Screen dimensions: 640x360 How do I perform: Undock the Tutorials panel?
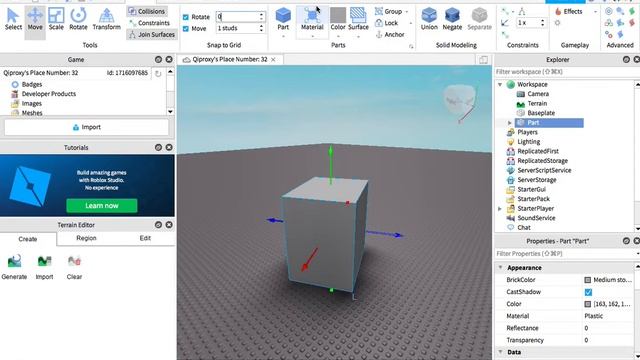[x=158, y=147]
